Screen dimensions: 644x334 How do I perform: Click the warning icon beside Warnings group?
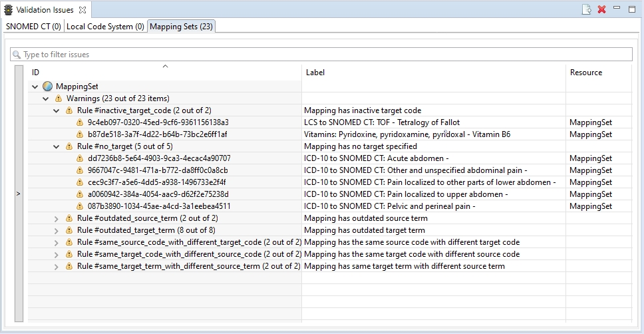point(58,98)
